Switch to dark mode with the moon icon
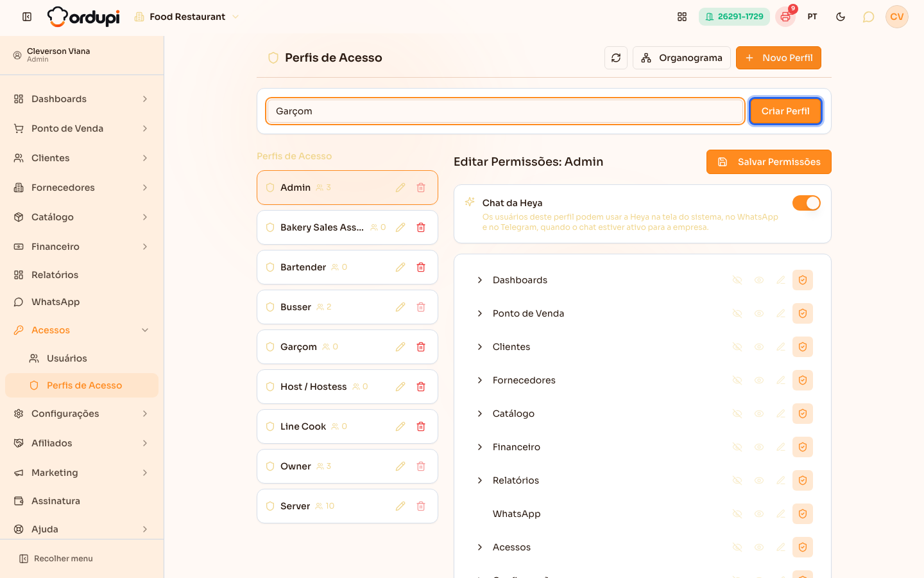Screen dimensions: 924x578 click(x=841, y=17)
